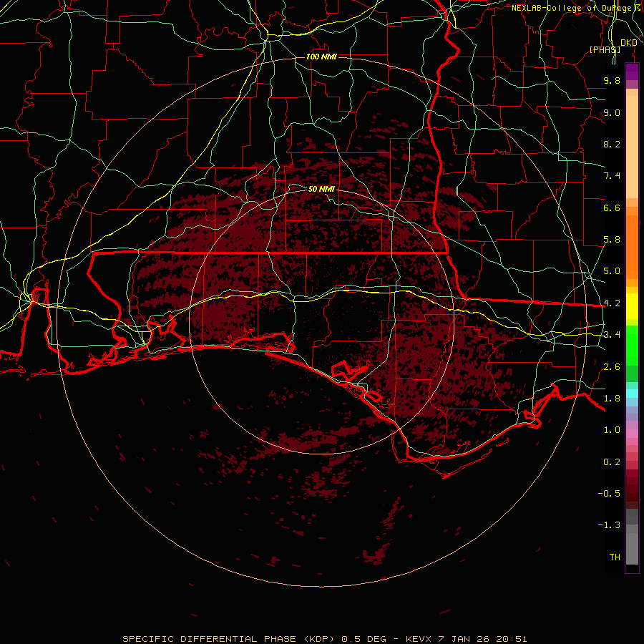
Task: Click the 100 NMI range ring label
Action: click(x=321, y=57)
